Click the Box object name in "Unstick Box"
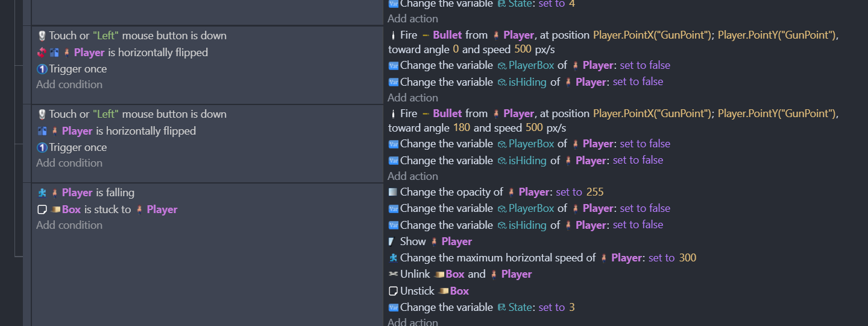The width and height of the screenshot is (868, 326). point(459,291)
